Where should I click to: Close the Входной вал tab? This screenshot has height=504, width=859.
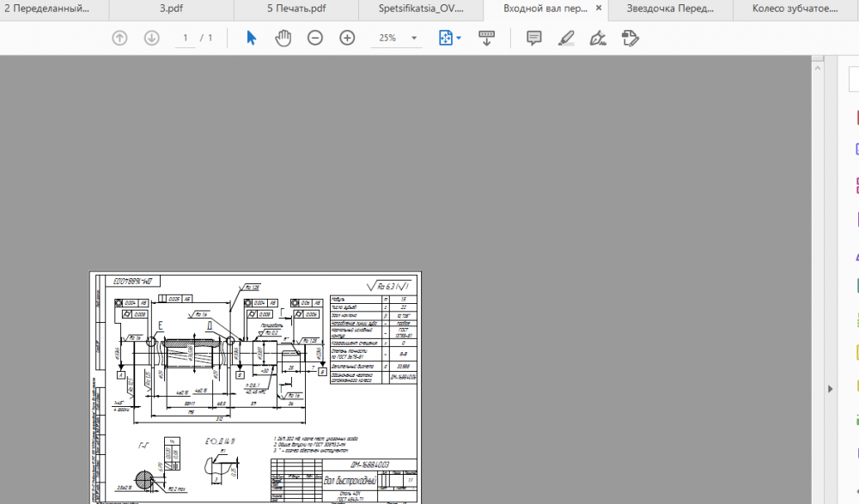click(599, 9)
